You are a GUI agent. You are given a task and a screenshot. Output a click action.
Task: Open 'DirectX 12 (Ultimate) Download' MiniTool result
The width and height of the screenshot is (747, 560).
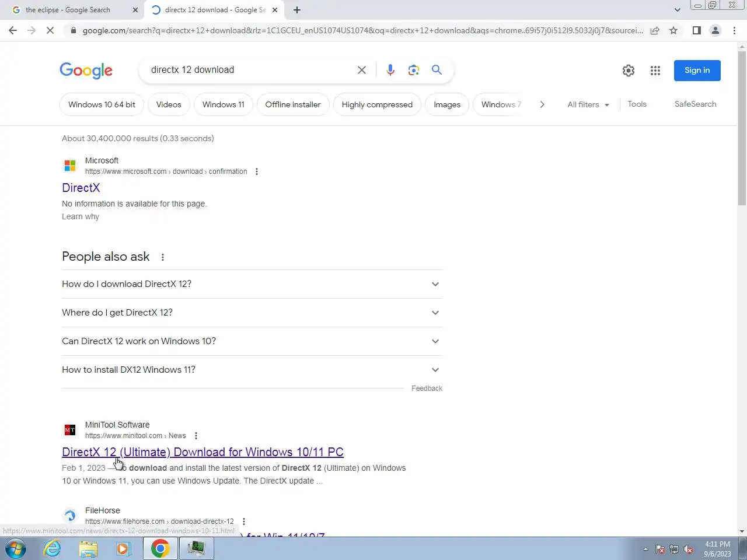pyautogui.click(x=203, y=452)
